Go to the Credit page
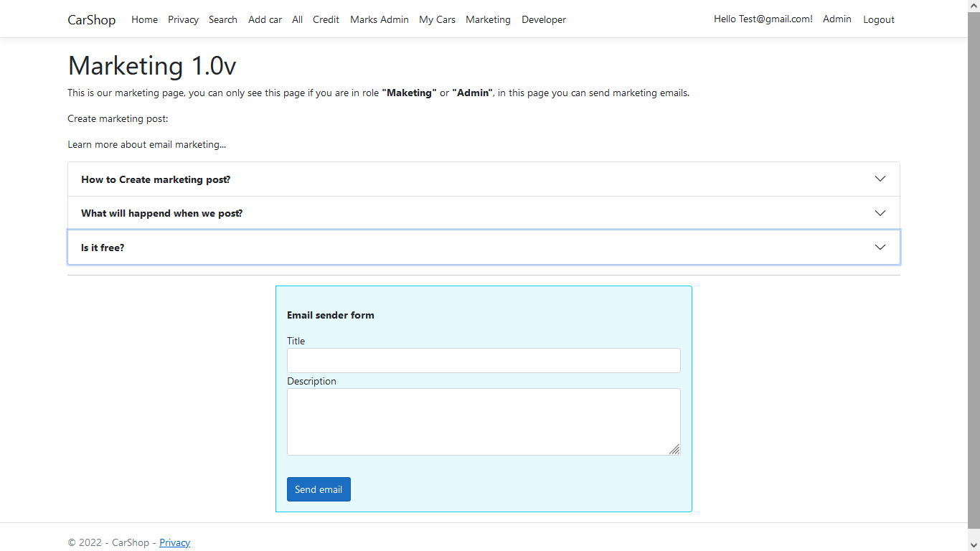This screenshot has width=980, height=551. pos(326,19)
